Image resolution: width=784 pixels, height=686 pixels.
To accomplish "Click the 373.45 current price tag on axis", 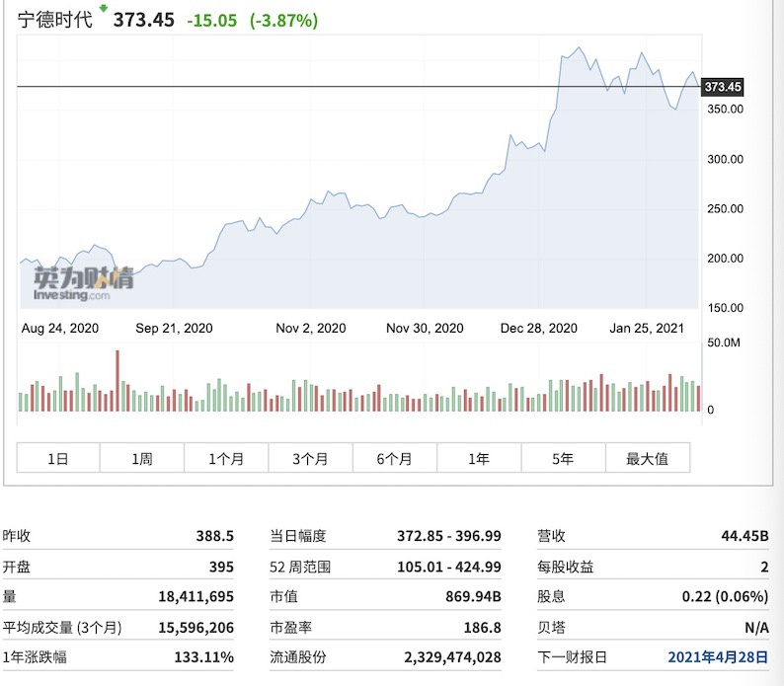I will click(x=723, y=88).
